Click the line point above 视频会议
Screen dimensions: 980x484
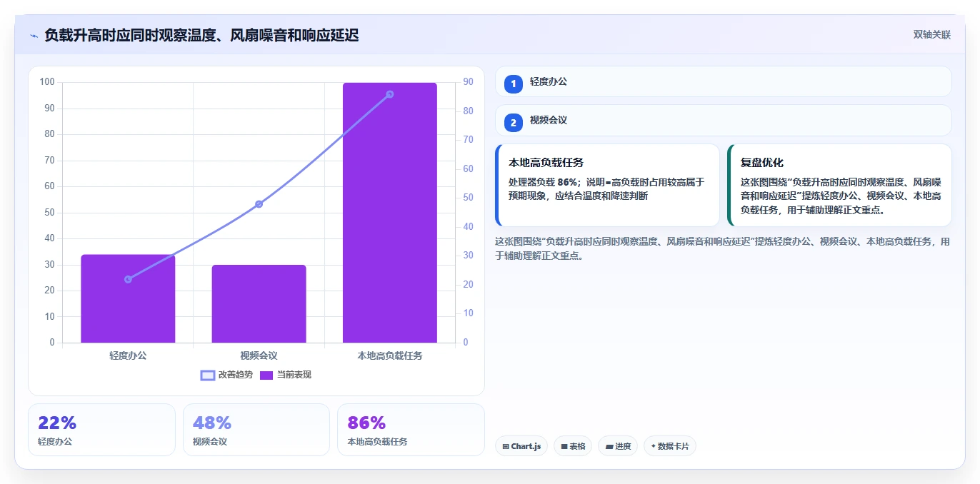pos(259,204)
